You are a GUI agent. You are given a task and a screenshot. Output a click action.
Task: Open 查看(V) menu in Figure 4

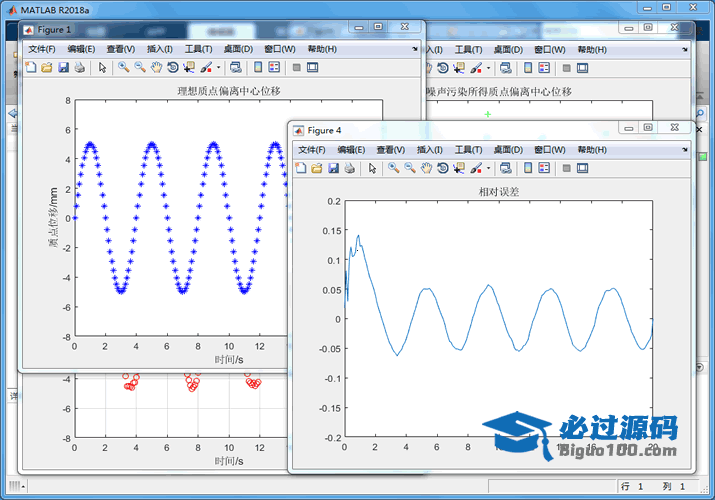click(391, 149)
